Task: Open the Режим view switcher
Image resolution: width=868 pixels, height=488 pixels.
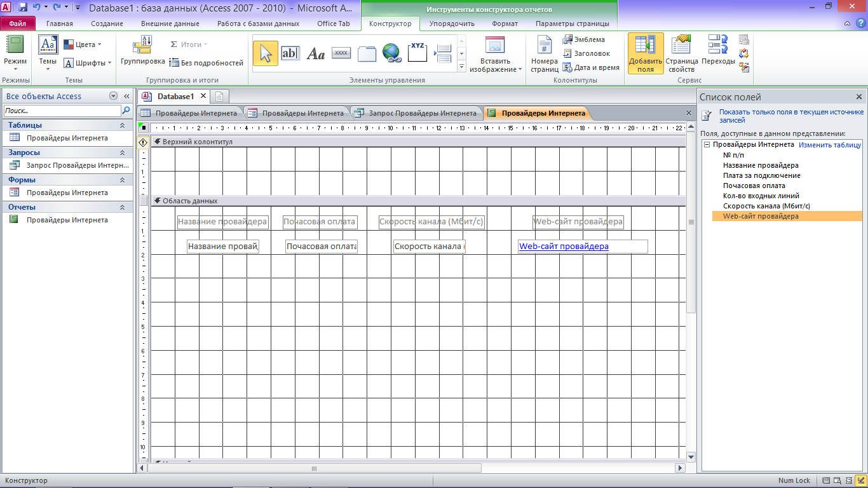Action: tap(15, 53)
